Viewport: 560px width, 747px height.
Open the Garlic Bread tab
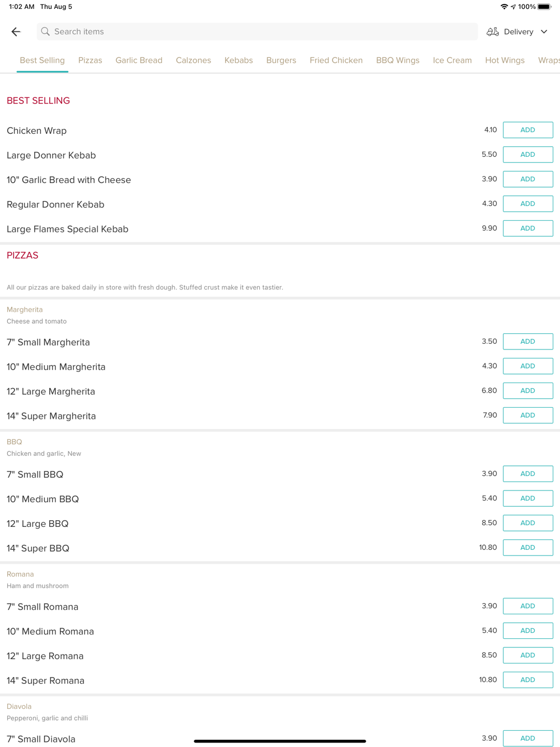click(x=139, y=60)
